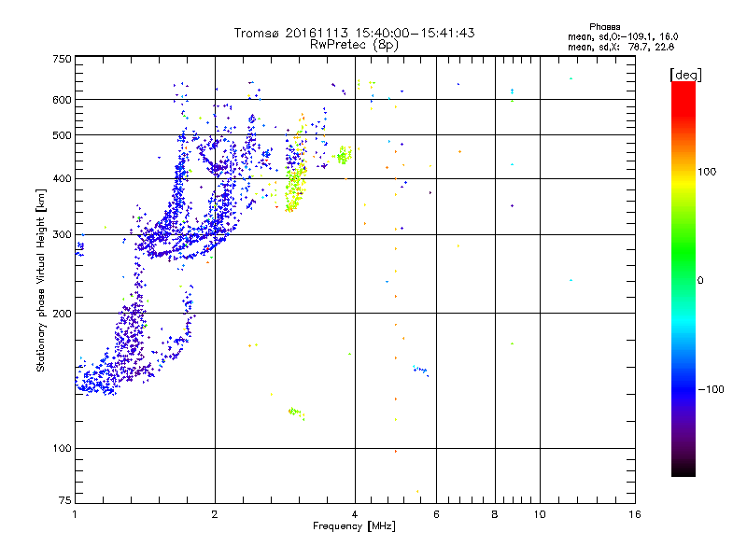Screen dimensions: 747x560
Task: Click the y-axis tick label "600"
Action: point(63,100)
